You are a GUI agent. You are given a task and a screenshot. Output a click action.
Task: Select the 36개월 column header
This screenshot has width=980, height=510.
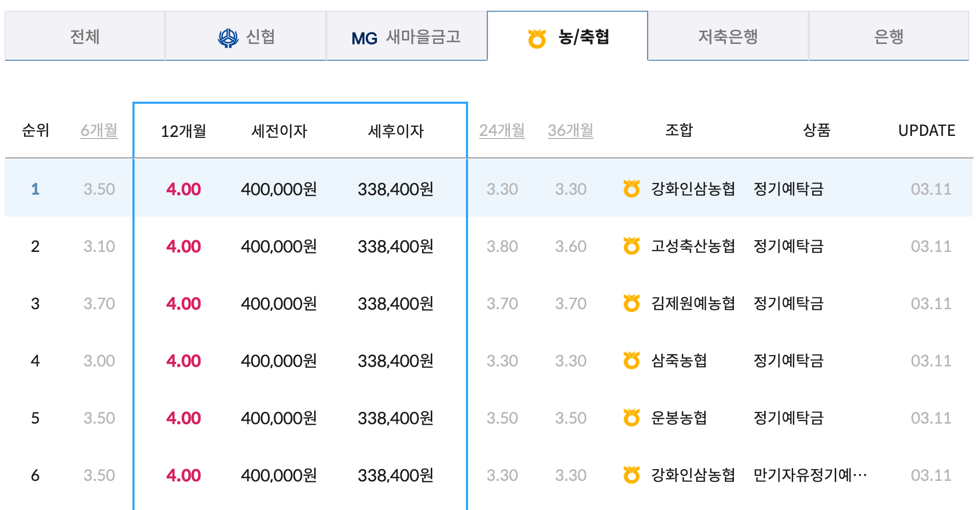570,130
